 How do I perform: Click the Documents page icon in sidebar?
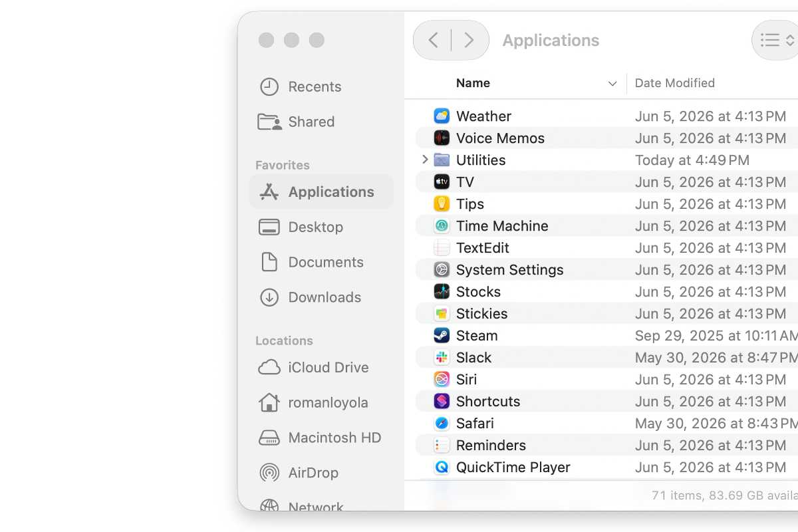269,262
